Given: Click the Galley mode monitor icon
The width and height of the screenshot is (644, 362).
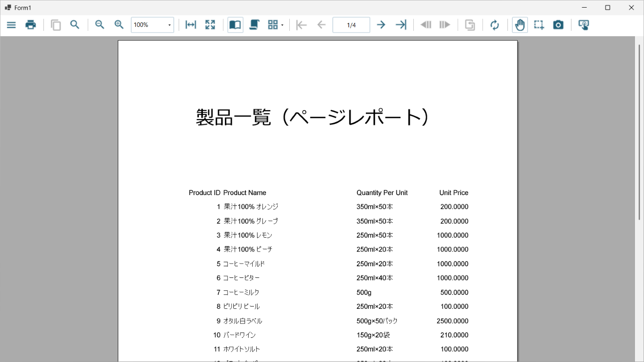Looking at the screenshot, I should click(583, 25).
